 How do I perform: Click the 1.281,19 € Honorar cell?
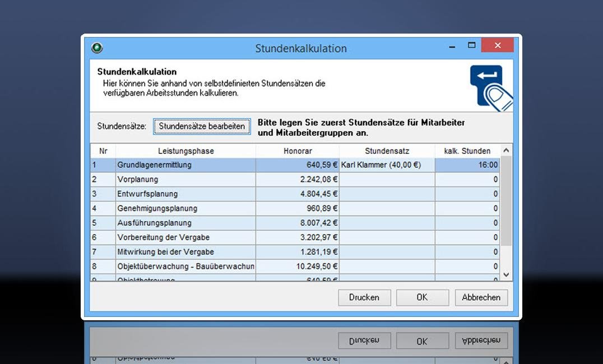(x=298, y=252)
